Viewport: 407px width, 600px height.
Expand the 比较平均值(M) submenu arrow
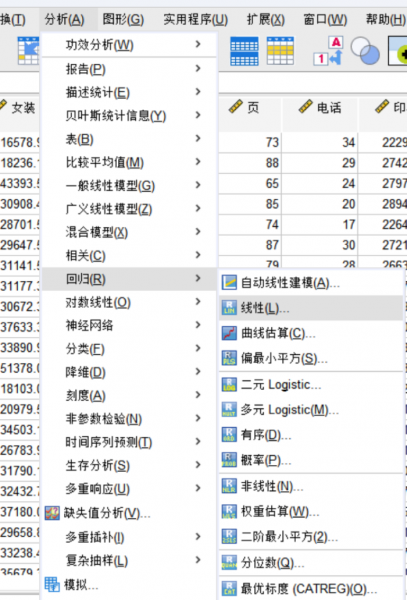tap(198, 162)
